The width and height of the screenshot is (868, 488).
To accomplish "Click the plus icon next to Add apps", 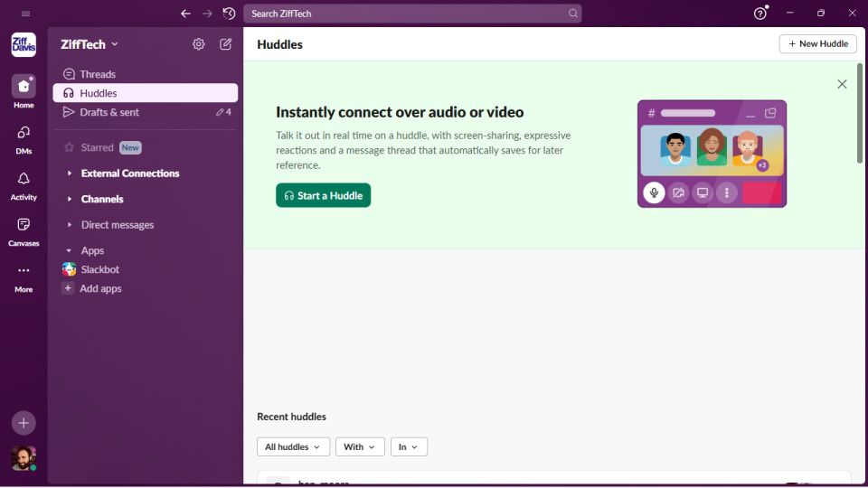I will pyautogui.click(x=68, y=288).
